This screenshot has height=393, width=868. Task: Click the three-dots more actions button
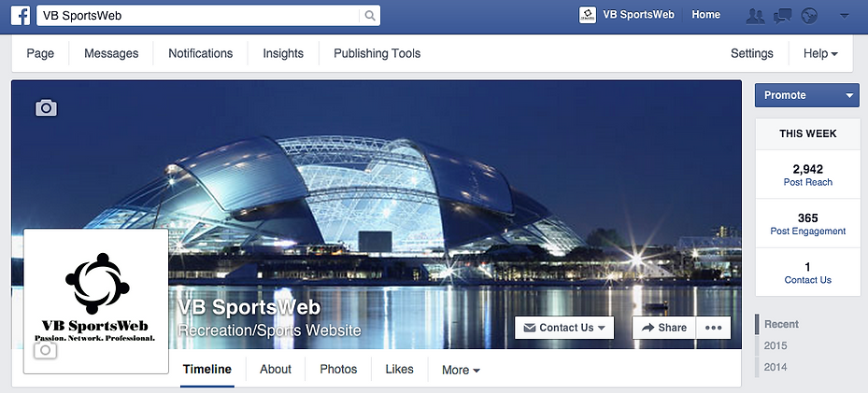pyautogui.click(x=713, y=328)
